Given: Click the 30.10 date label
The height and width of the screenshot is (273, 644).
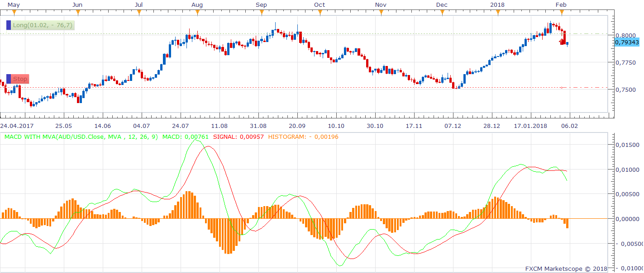Looking at the screenshot, I should click(375, 126).
